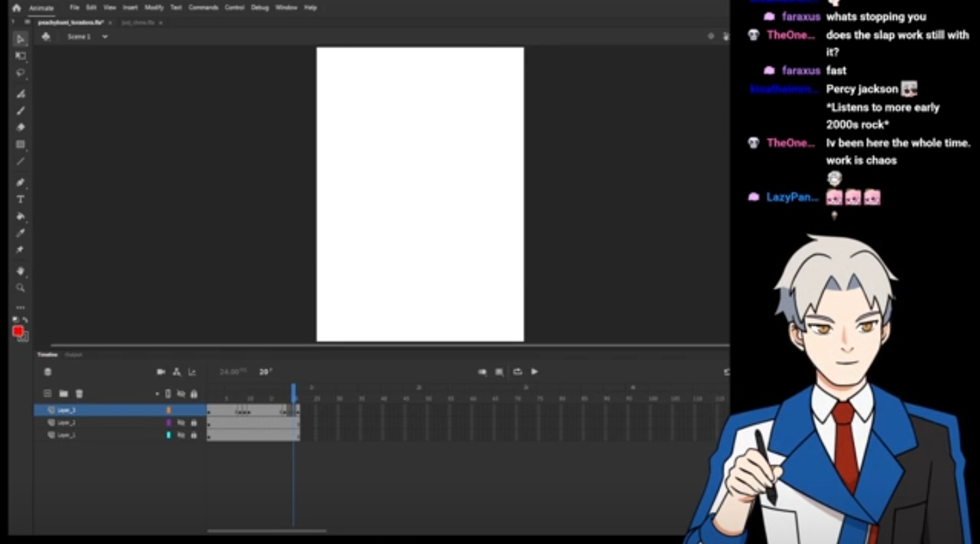Image resolution: width=980 pixels, height=544 pixels.
Task: Create a new layer in the timeline
Action: (x=48, y=394)
